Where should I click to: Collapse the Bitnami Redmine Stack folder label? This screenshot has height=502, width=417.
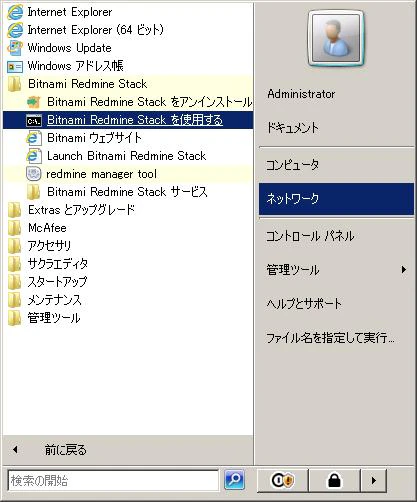pyautogui.click(x=87, y=84)
